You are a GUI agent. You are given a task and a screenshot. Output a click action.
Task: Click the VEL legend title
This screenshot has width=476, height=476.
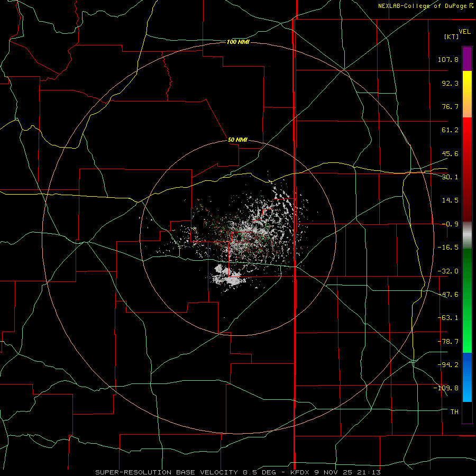click(464, 32)
